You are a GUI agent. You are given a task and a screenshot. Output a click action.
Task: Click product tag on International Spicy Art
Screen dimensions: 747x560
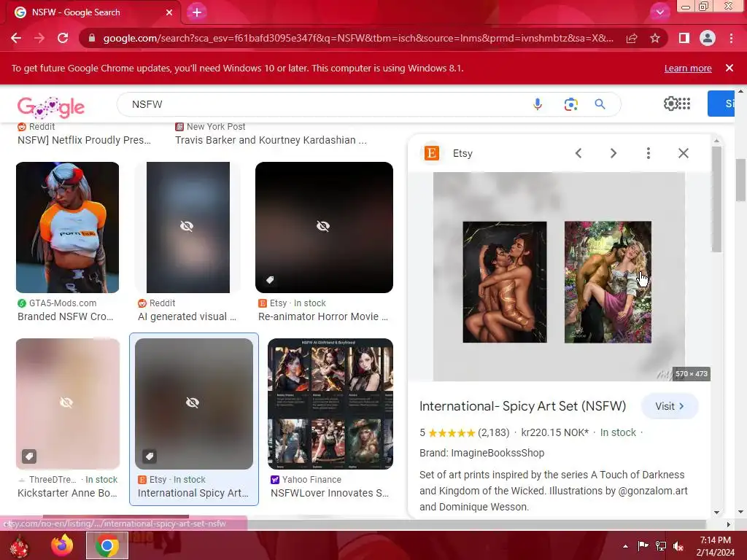coord(149,456)
